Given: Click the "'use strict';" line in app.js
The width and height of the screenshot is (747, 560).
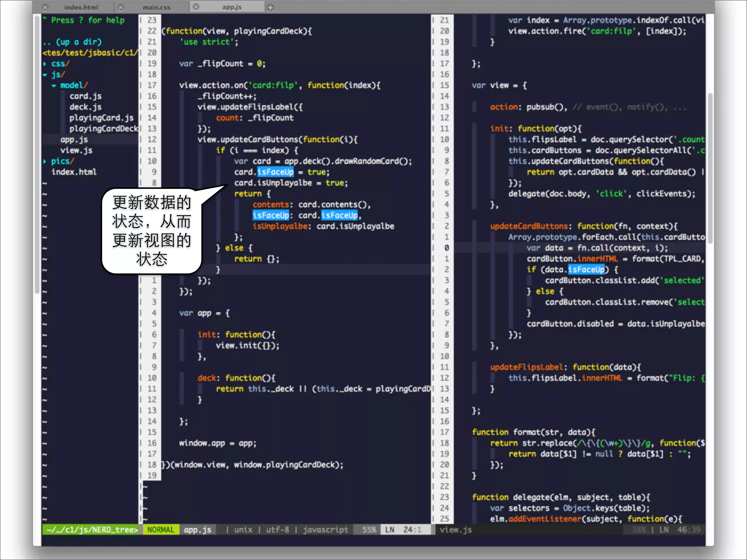Looking at the screenshot, I should coord(209,42).
